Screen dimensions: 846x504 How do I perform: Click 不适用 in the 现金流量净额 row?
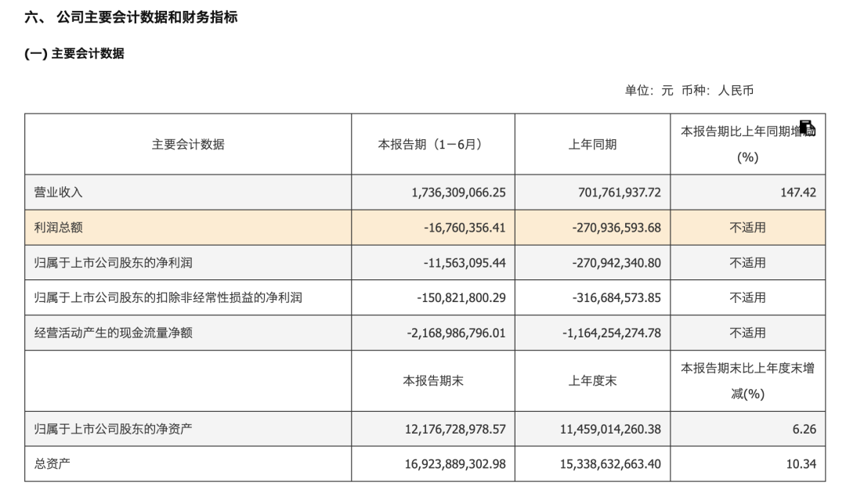[x=748, y=333]
